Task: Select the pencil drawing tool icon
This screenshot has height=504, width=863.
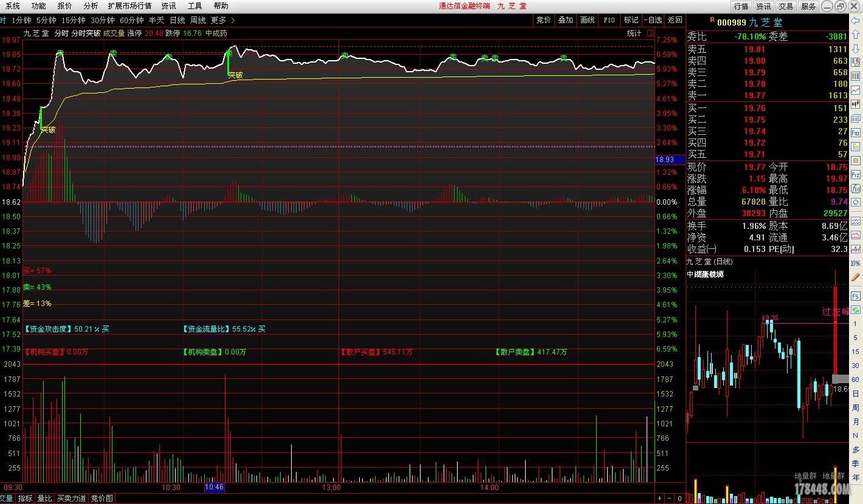Action: [x=856, y=277]
